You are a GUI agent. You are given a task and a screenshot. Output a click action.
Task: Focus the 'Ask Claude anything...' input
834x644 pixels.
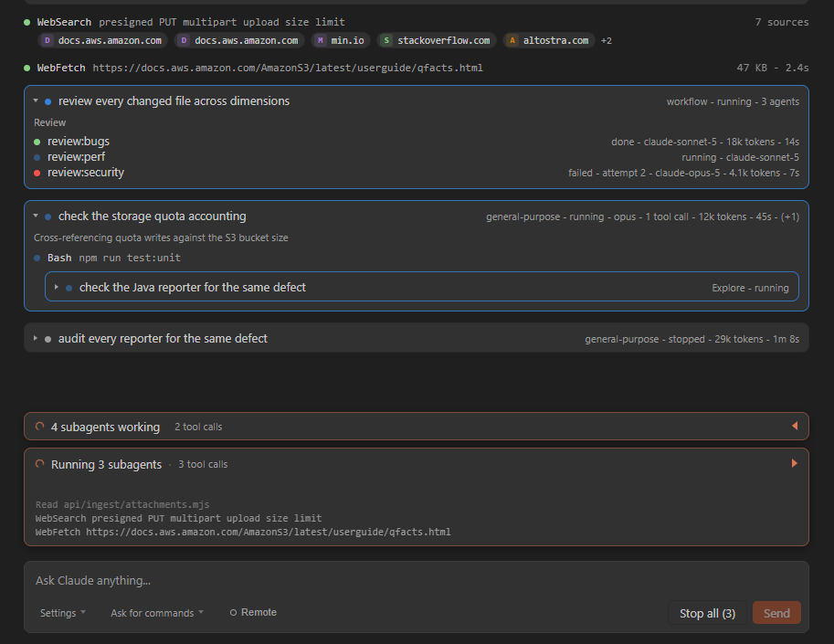417,581
